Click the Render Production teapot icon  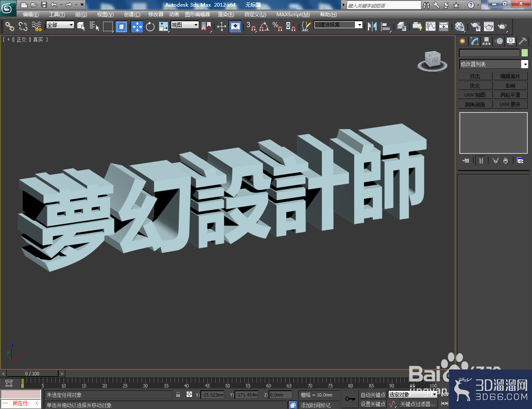click(502, 27)
